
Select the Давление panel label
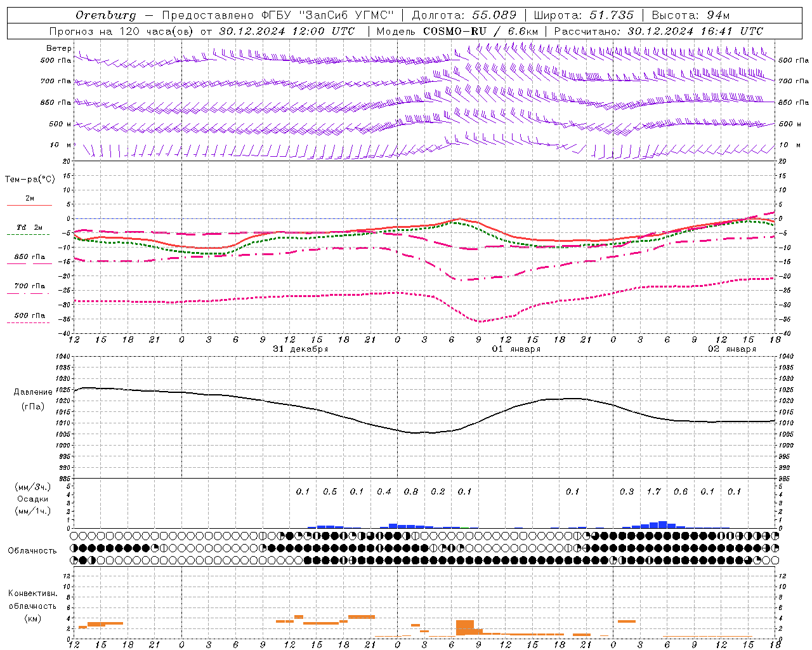[33, 392]
